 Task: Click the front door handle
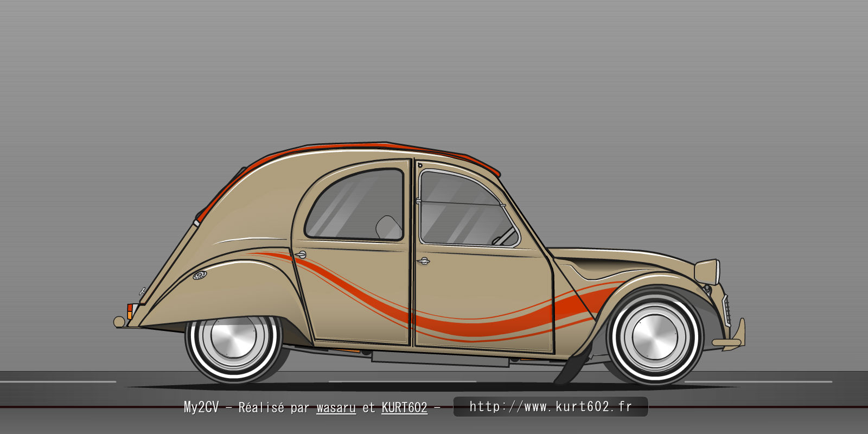pos(423,261)
